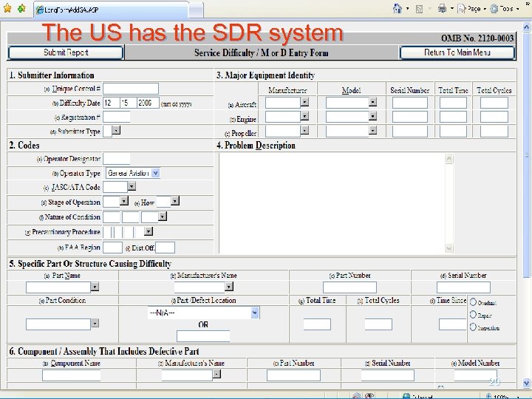Open the Page menu in toolbar
Screen dimensions: 532x399
(470, 9)
